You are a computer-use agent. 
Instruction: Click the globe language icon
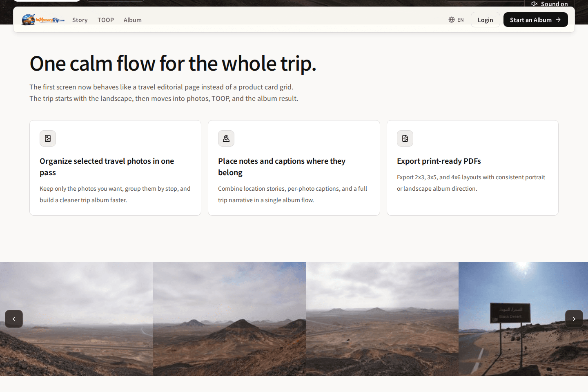pos(451,20)
